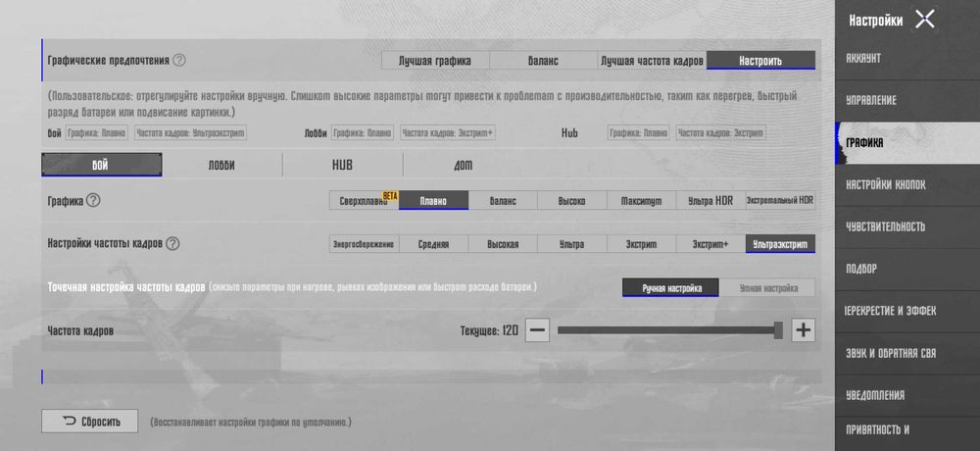Choose Баланс graphics quality option
980x451 pixels.
point(503,201)
